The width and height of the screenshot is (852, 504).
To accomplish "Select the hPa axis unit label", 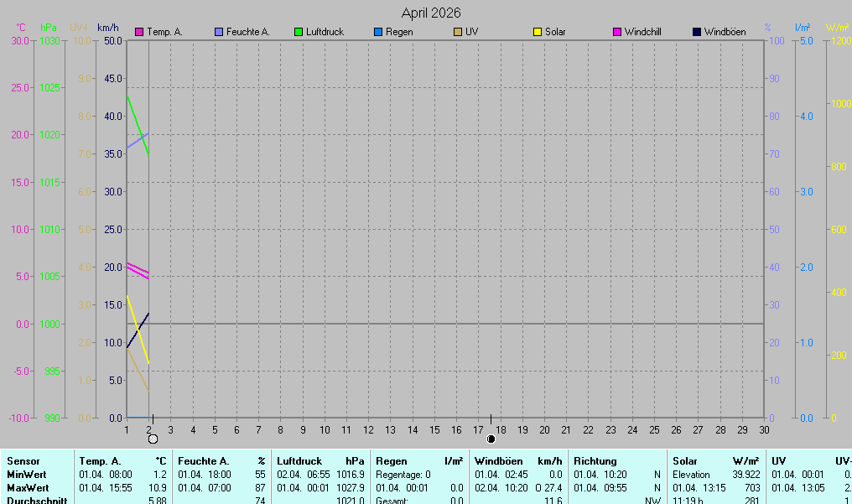I will [49, 27].
